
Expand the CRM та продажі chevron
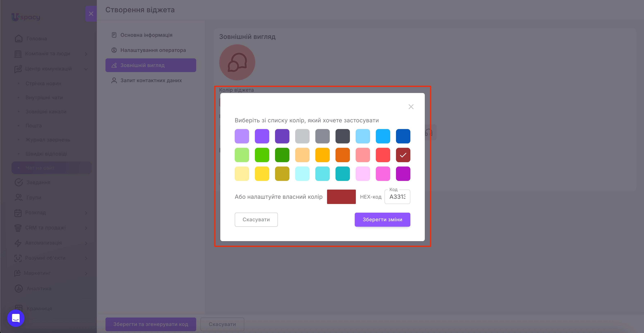click(86, 228)
